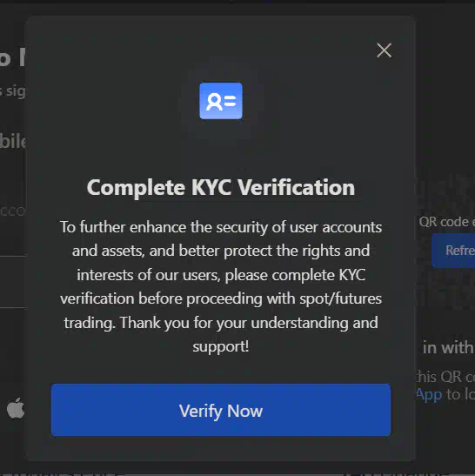Screen dimensions: 475x476
Task: Select the Complete KYC Verification heading
Action: click(221, 187)
